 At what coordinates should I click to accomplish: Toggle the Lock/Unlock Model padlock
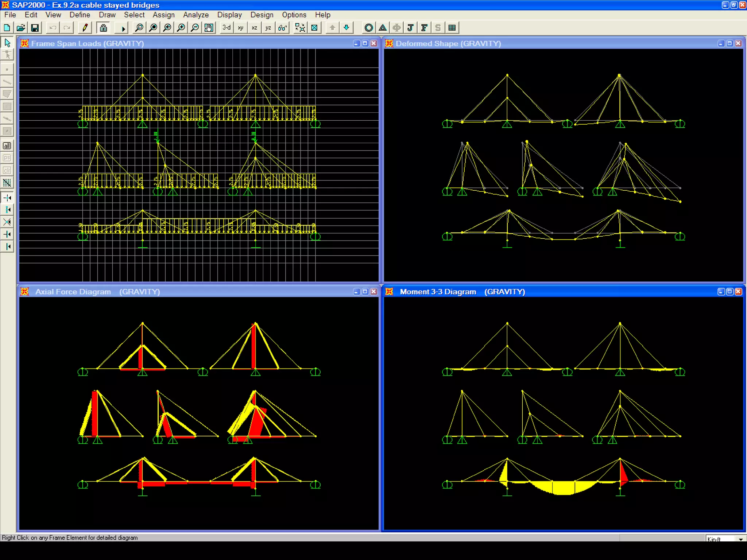pos(104,28)
